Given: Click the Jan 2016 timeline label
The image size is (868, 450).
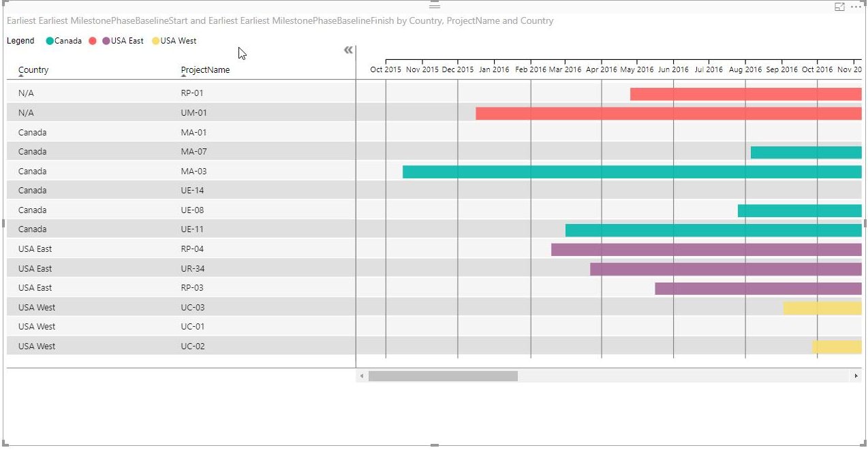Looking at the screenshot, I should pos(493,69).
